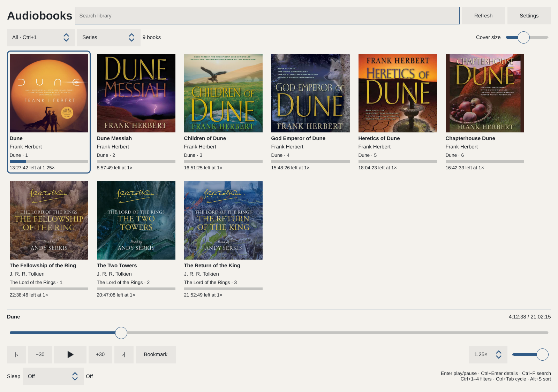Open the 1.25× playback speed dropdown
Screen dimensions: 558x392
488,354
